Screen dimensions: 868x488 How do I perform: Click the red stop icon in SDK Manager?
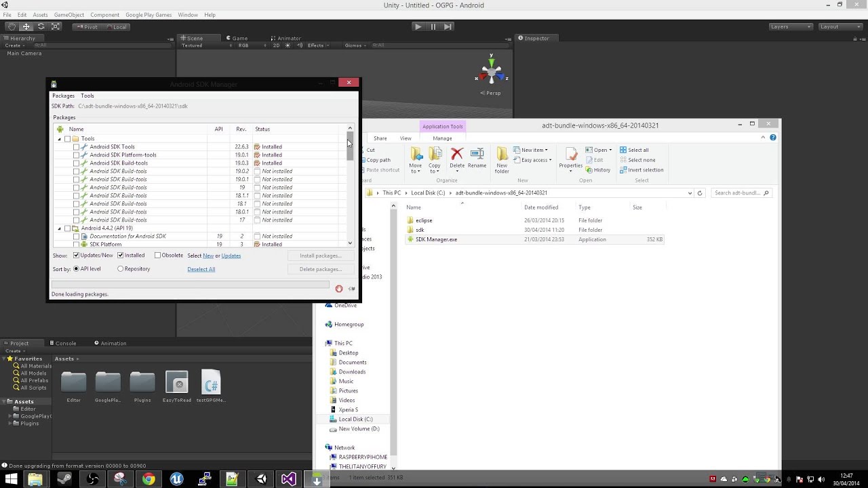tap(338, 289)
